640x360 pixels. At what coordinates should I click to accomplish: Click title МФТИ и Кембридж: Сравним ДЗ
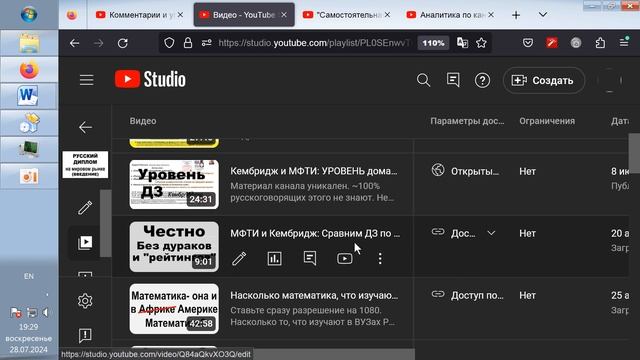coord(315,233)
